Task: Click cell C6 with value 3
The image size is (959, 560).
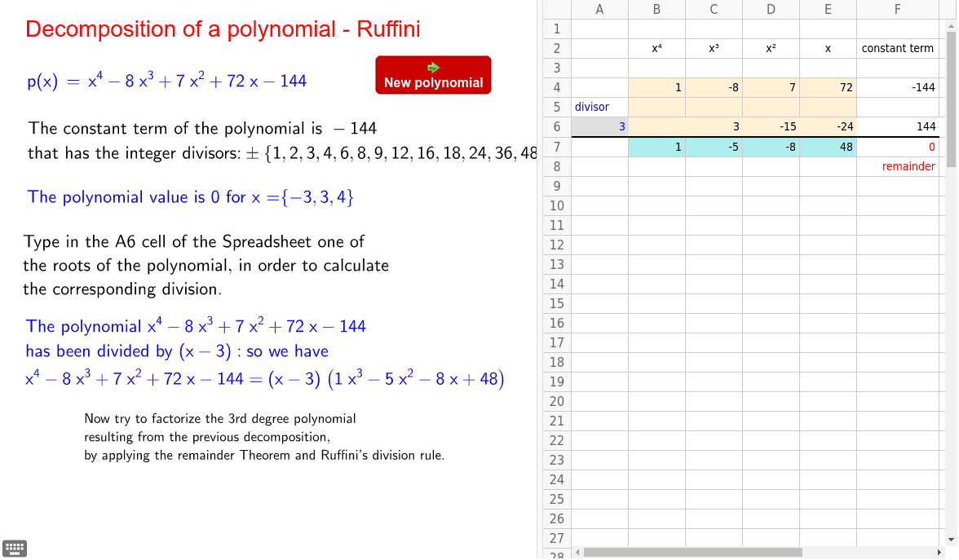Action: (714, 126)
